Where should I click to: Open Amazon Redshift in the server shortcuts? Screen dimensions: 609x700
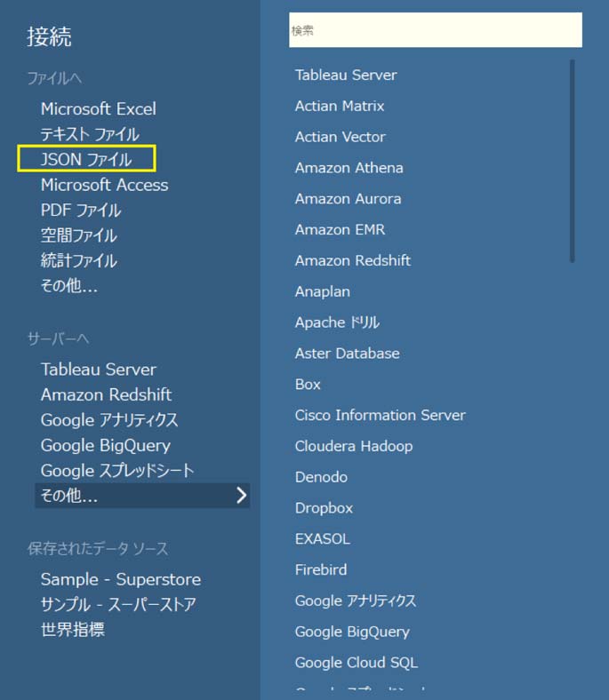pyautogui.click(x=106, y=394)
